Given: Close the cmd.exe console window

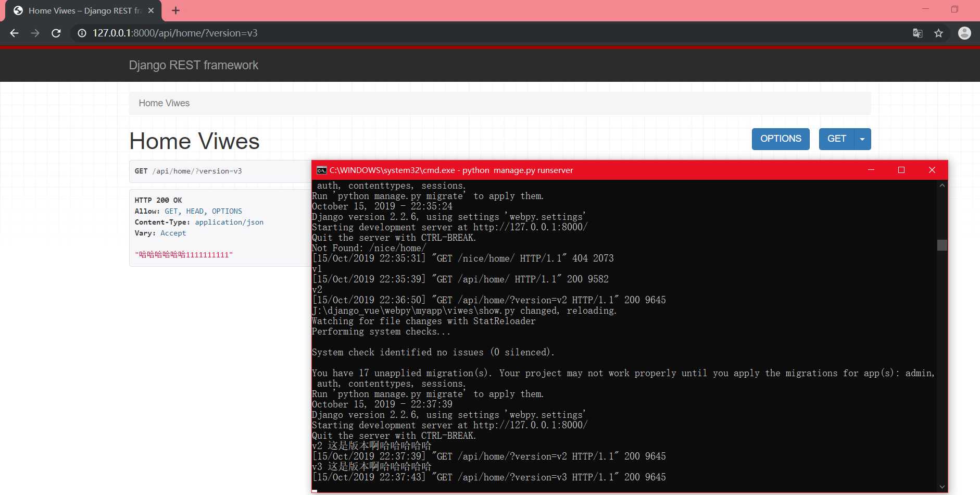Looking at the screenshot, I should [932, 170].
